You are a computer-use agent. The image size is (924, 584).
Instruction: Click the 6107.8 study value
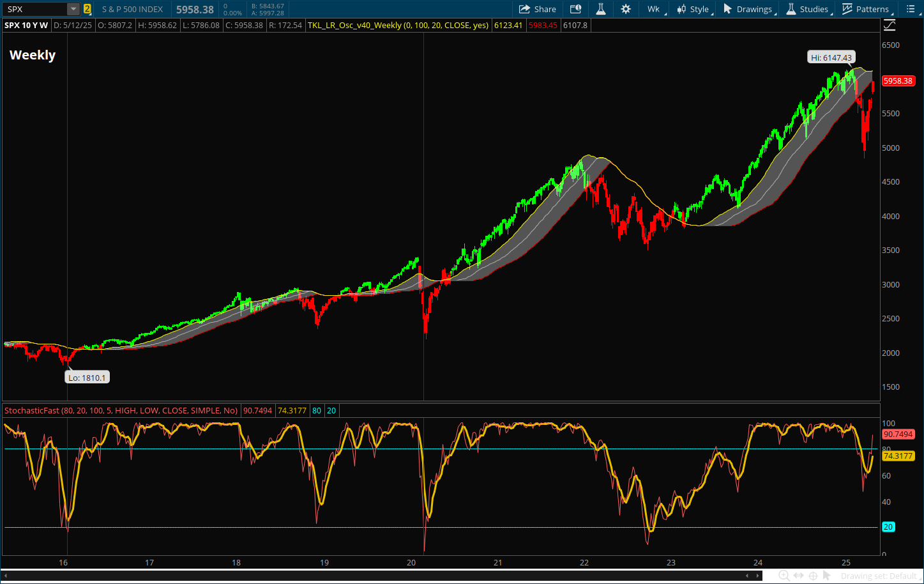pyautogui.click(x=575, y=26)
